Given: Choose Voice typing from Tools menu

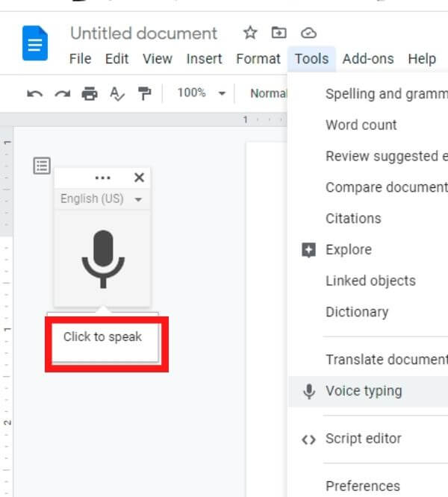Looking at the screenshot, I should coord(363,391).
